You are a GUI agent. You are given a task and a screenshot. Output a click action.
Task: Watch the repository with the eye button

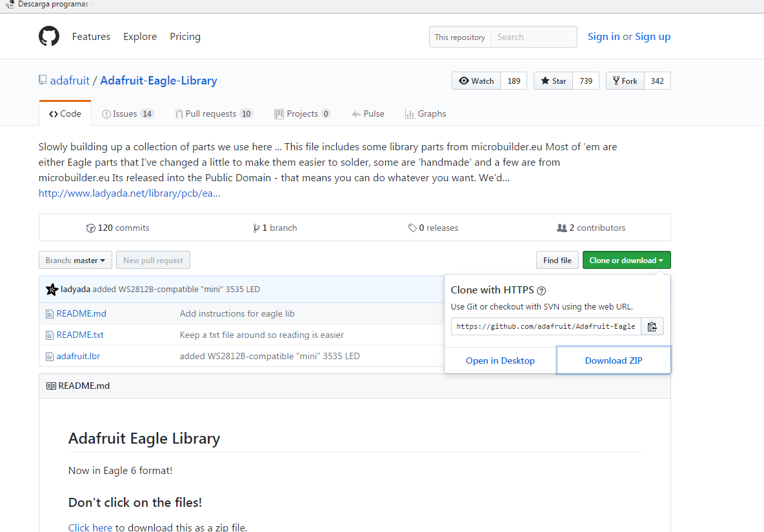(x=476, y=81)
